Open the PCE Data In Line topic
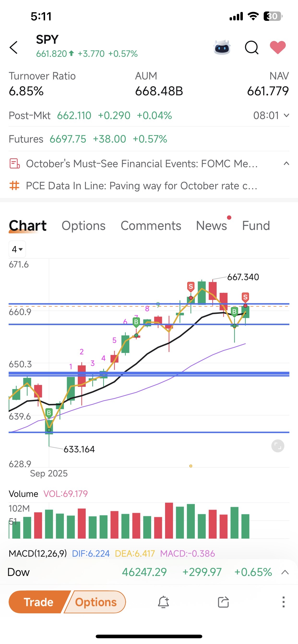 [x=142, y=186]
